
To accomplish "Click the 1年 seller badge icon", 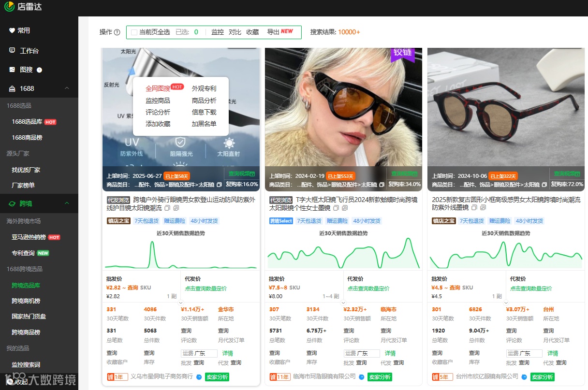I will [x=117, y=377].
